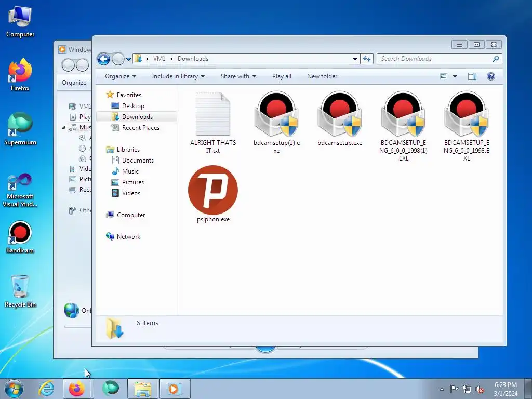The height and width of the screenshot is (399, 532).
Task: Click the Forward navigation arrow in Explorer
Action: 118,59
